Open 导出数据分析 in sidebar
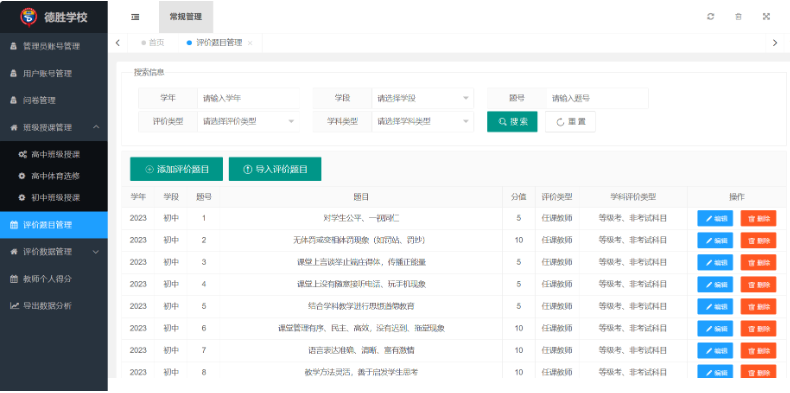Viewport: 790px width, 393px height. click(54, 305)
